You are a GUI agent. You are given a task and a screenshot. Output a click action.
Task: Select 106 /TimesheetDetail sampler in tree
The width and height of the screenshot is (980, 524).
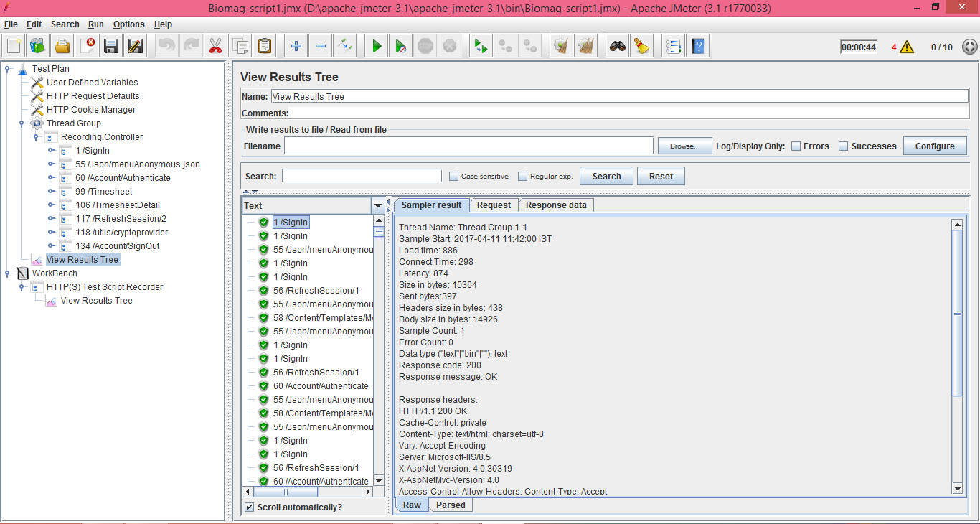[x=118, y=205]
